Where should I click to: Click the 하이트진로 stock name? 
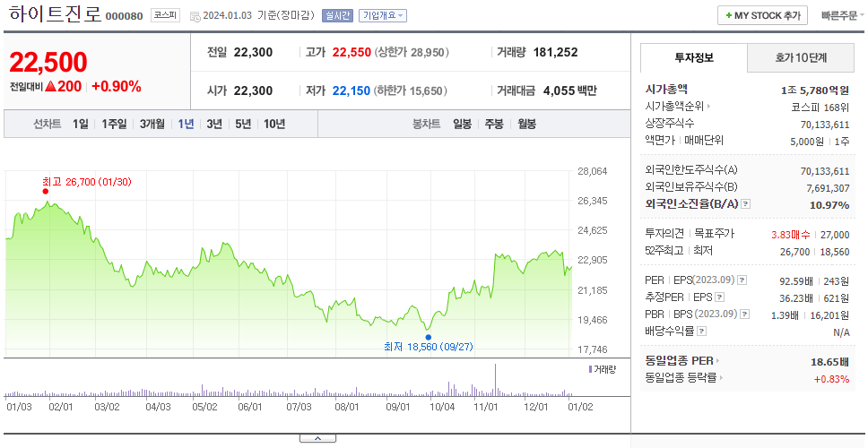[x=56, y=15]
